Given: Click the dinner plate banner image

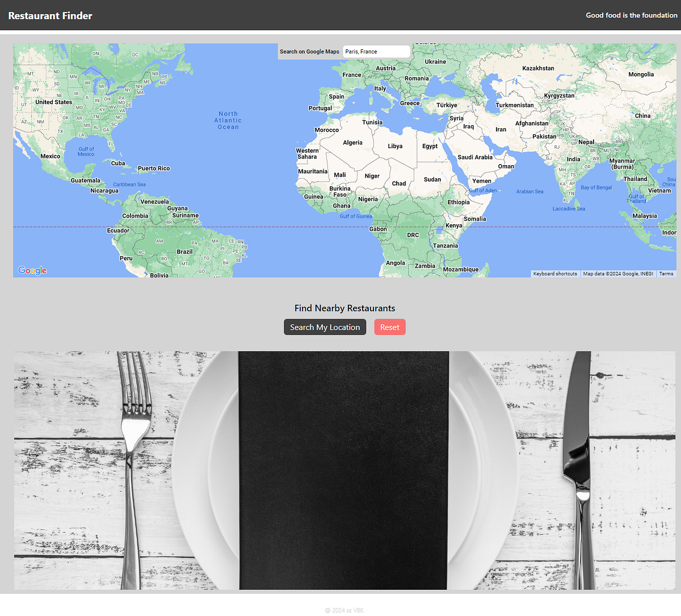Looking at the screenshot, I should [340, 470].
